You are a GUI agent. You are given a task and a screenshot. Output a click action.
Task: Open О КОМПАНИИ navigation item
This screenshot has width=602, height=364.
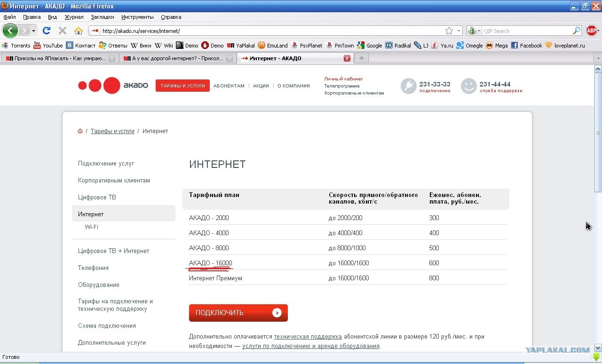[x=293, y=86]
